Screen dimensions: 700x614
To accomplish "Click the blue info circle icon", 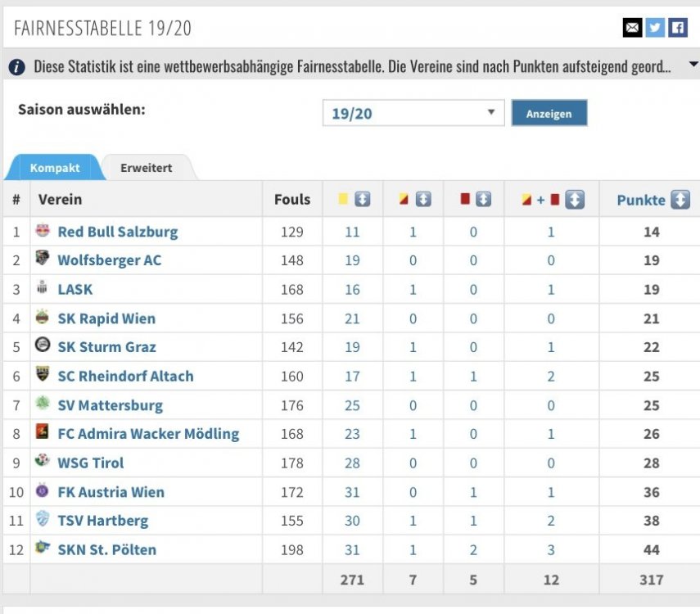I will pos(17,67).
